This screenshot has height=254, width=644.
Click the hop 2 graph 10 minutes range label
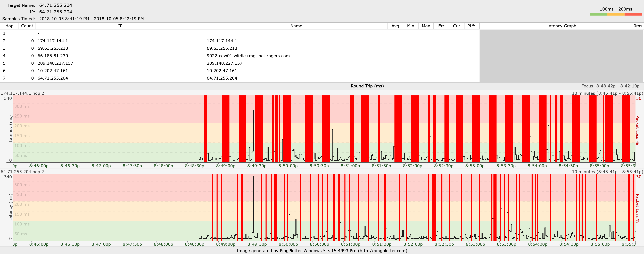607,93
